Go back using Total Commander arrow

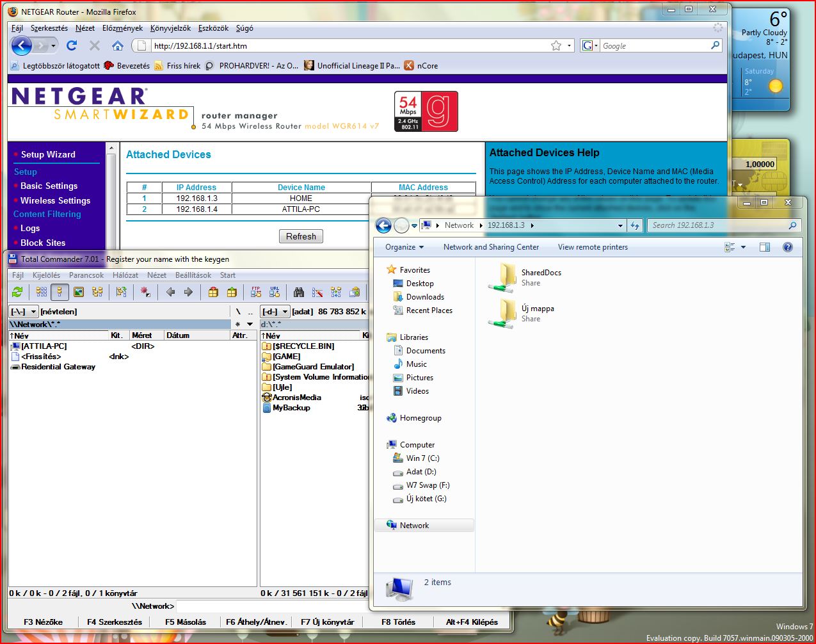[x=170, y=292]
